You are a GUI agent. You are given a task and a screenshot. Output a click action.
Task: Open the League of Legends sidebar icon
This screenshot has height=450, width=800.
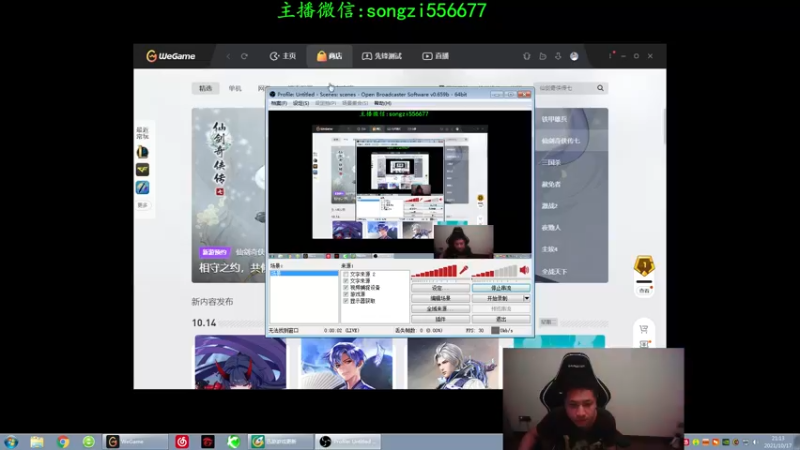(x=142, y=152)
